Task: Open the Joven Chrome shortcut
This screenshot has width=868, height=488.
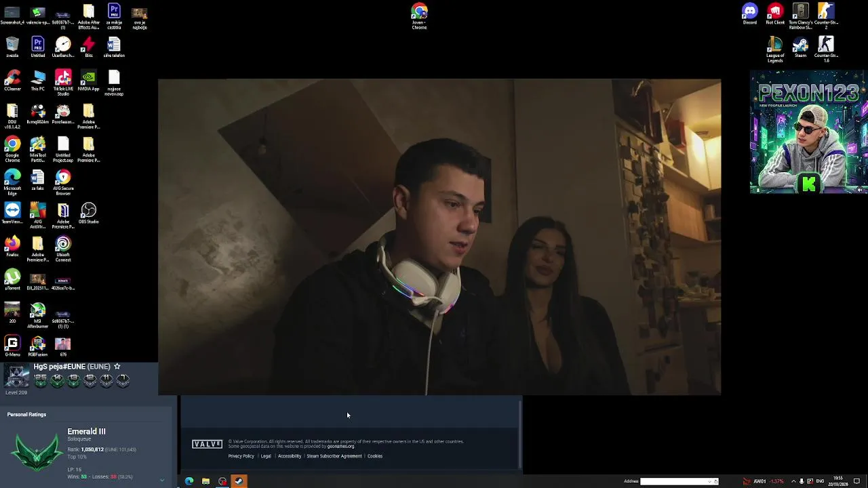Action: [x=419, y=16]
